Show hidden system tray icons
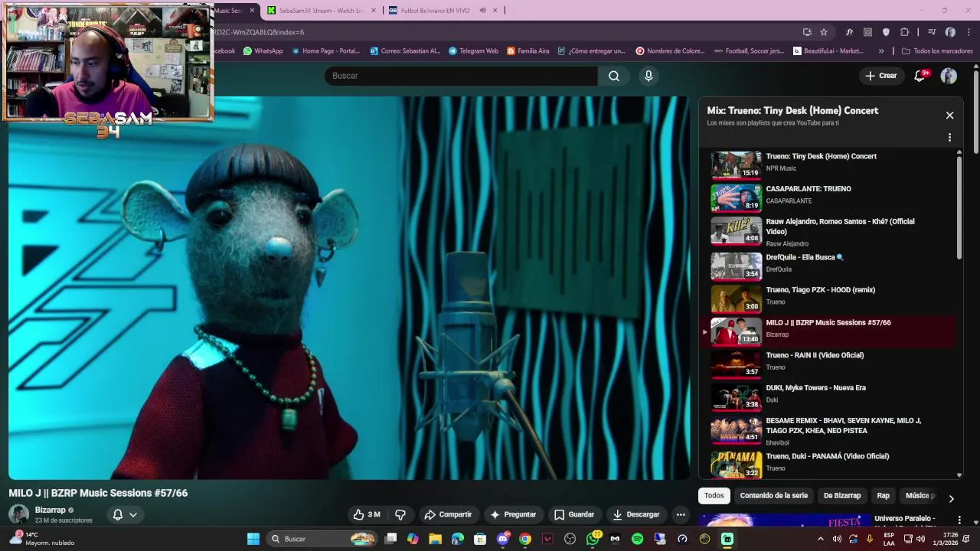The width and height of the screenshot is (980, 551). point(821,539)
